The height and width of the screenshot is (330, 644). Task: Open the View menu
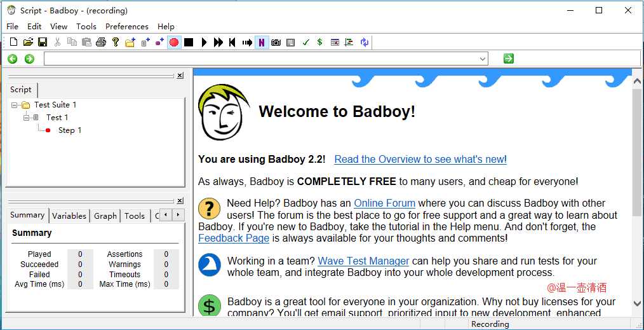click(58, 26)
